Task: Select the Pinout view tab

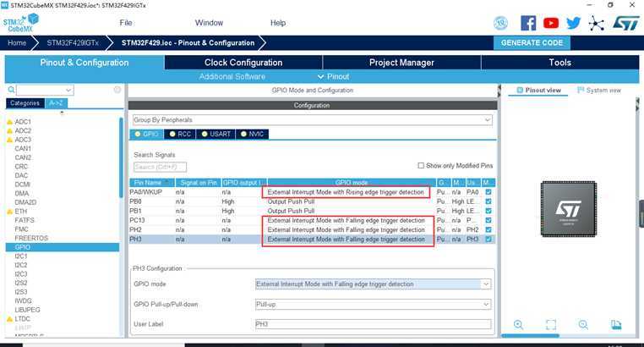Action: (x=538, y=90)
